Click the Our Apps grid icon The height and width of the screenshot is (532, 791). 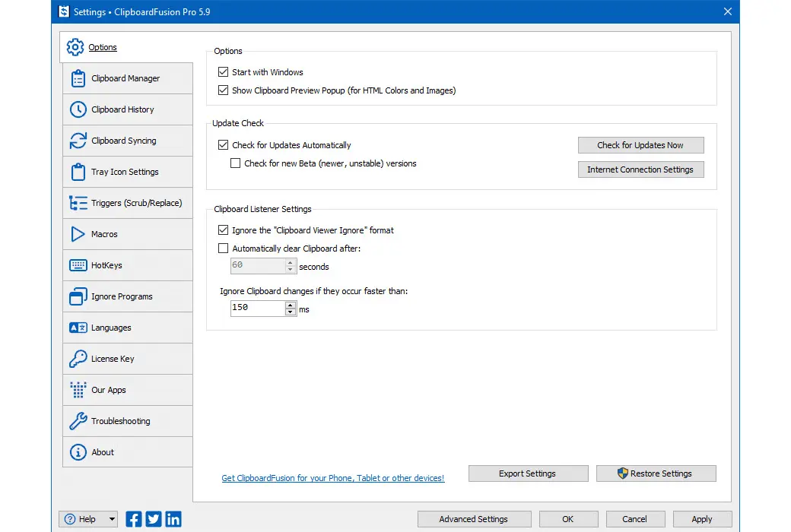78,390
